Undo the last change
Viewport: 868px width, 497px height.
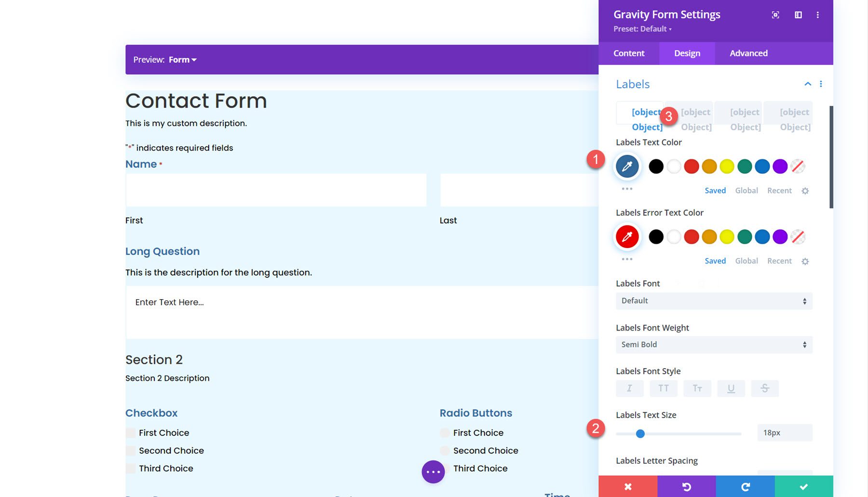pos(687,486)
